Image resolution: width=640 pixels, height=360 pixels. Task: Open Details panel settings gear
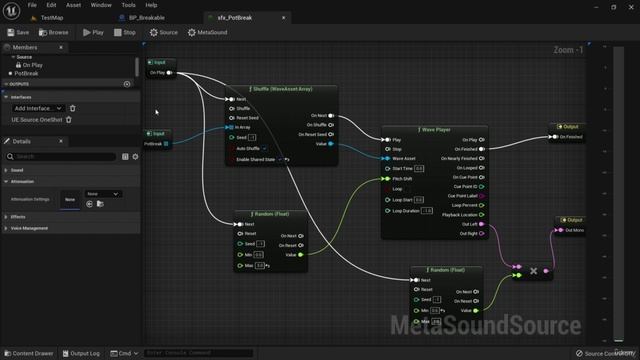click(x=135, y=156)
